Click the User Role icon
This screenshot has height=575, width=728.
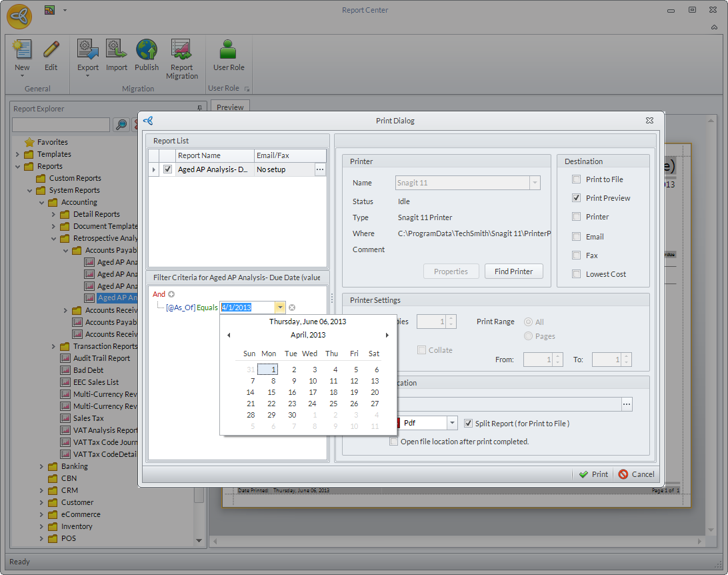tap(229, 51)
